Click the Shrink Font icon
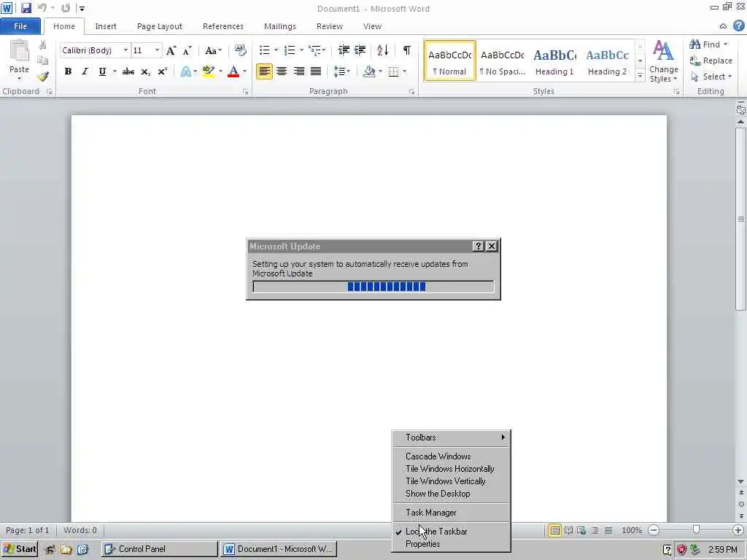The width and height of the screenshot is (747, 560). click(187, 50)
